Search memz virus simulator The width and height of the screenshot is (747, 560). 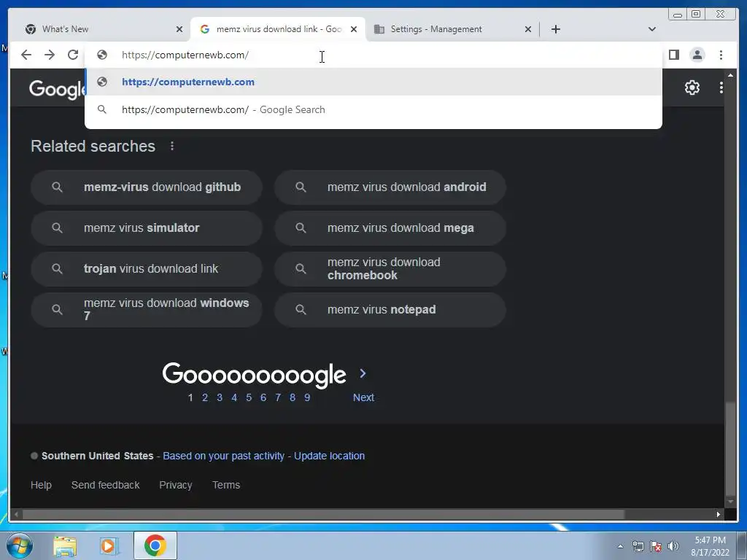point(146,228)
